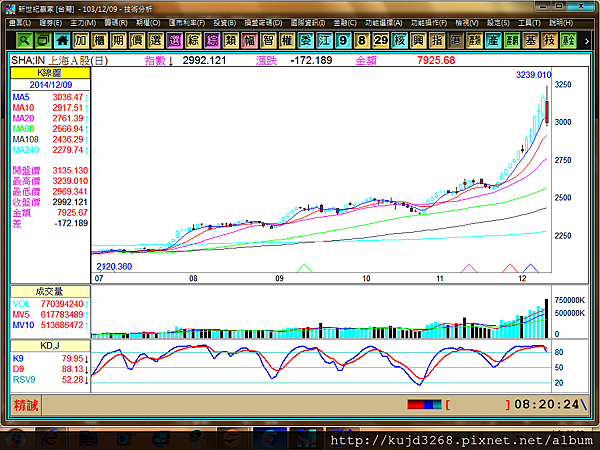This screenshot has width=600, height=450.
Task: Click the red triangle marker on date axis
Action: tap(510, 268)
